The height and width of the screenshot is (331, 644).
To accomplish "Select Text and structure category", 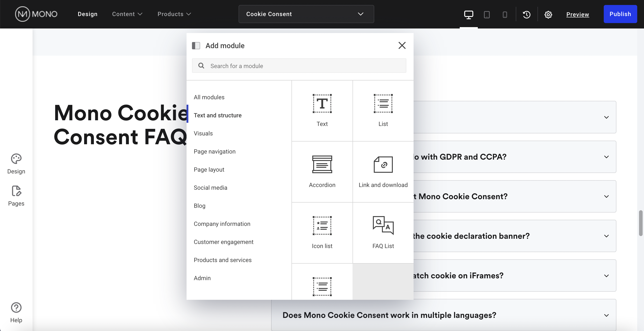I will tap(218, 115).
